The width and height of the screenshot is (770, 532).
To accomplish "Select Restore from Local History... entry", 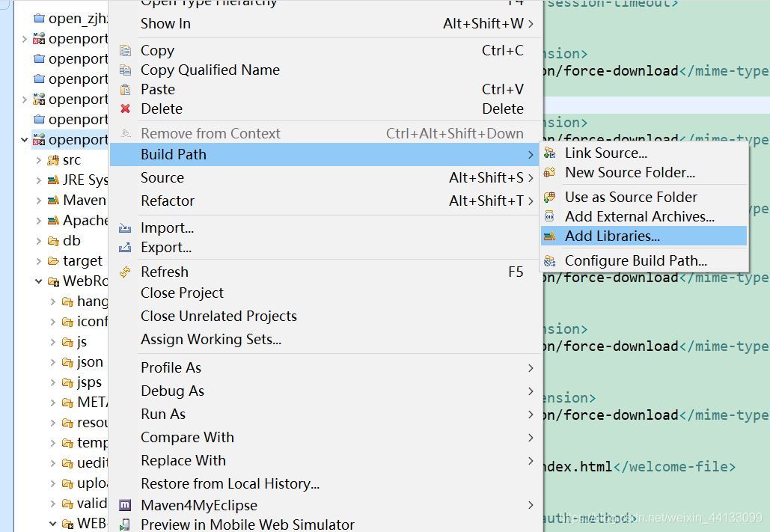I will click(x=326, y=484).
